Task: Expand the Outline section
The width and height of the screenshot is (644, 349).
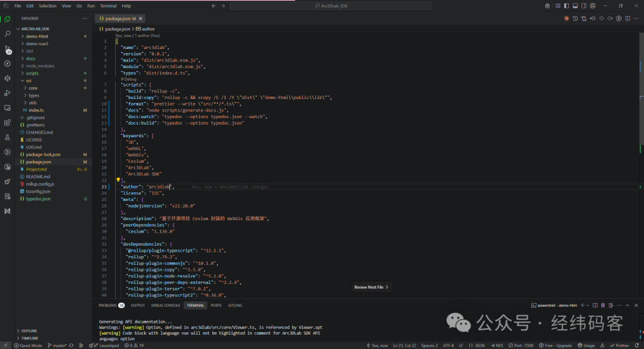Action: point(54,331)
